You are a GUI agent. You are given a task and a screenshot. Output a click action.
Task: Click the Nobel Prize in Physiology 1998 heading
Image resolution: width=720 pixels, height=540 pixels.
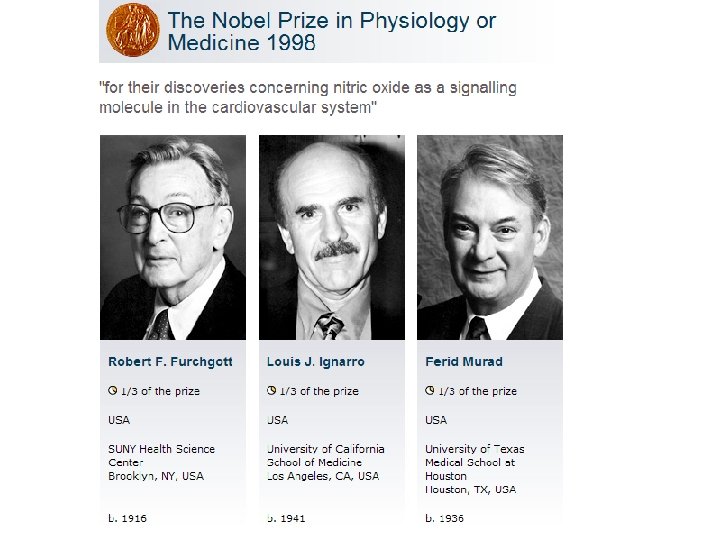pyautogui.click(x=332, y=31)
